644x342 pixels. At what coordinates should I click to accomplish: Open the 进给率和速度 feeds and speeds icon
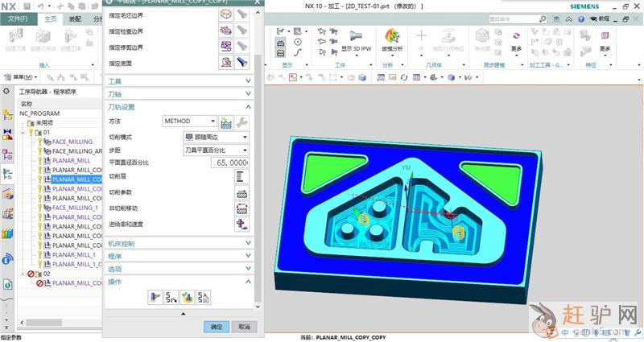(x=242, y=224)
